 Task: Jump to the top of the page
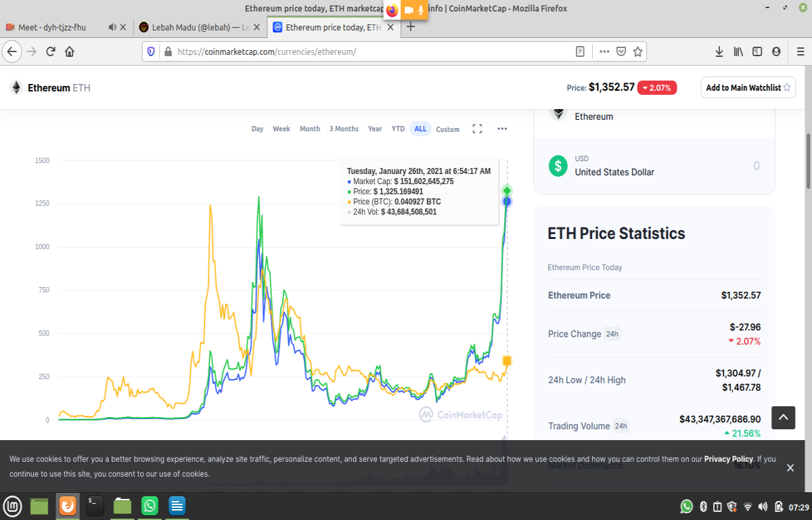point(783,417)
